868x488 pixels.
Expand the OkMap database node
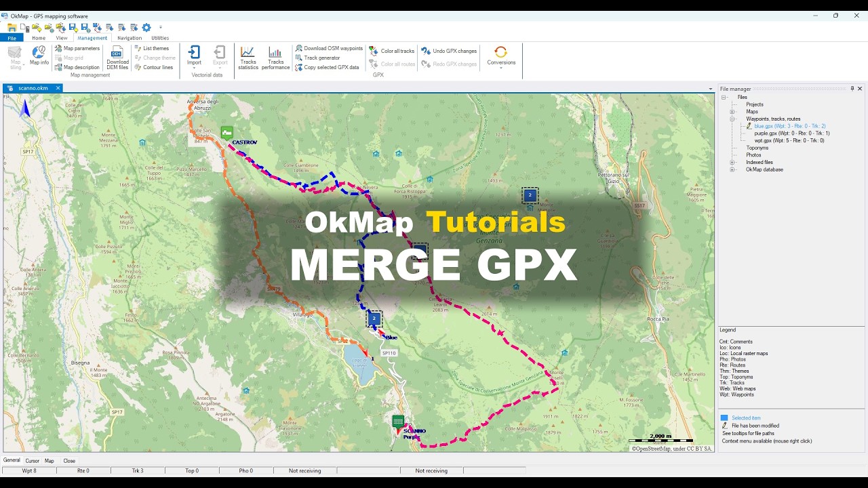point(732,169)
